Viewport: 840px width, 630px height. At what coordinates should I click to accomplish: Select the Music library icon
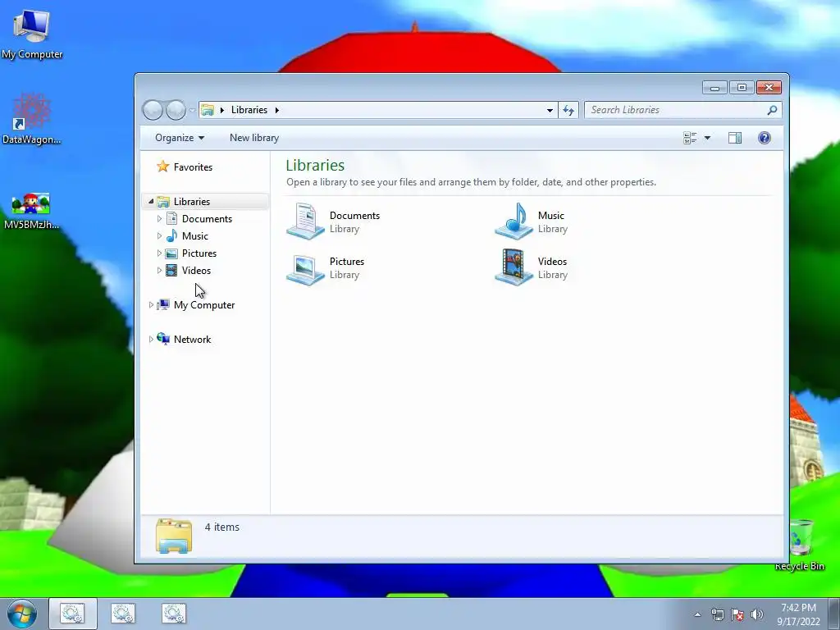514,221
